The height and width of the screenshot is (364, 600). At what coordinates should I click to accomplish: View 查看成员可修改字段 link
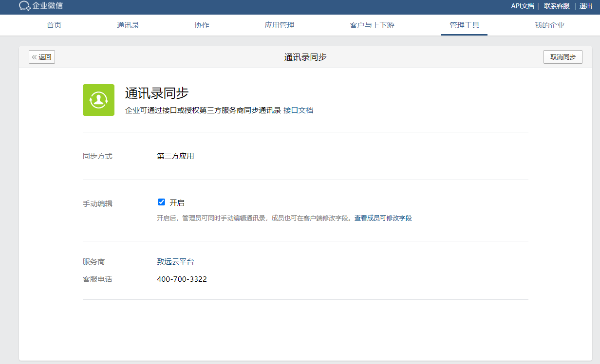point(383,218)
